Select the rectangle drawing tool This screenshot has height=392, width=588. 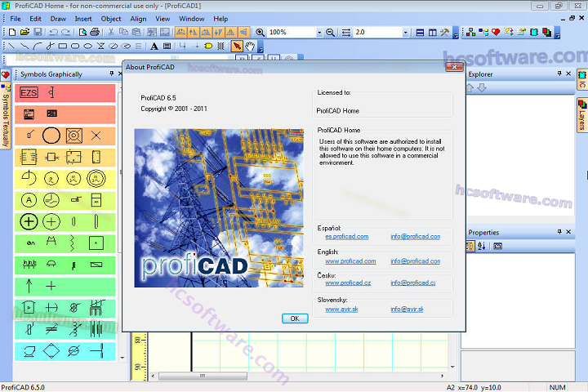[63, 46]
